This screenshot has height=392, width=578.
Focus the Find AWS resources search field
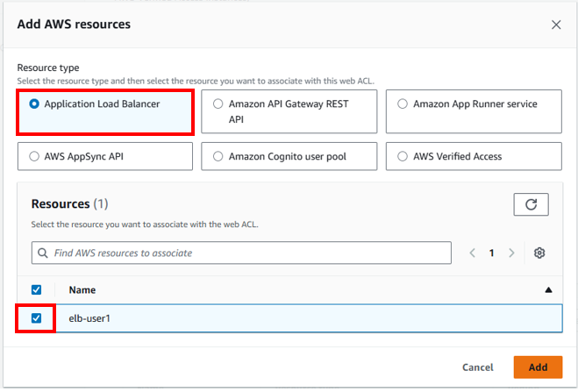(x=241, y=253)
